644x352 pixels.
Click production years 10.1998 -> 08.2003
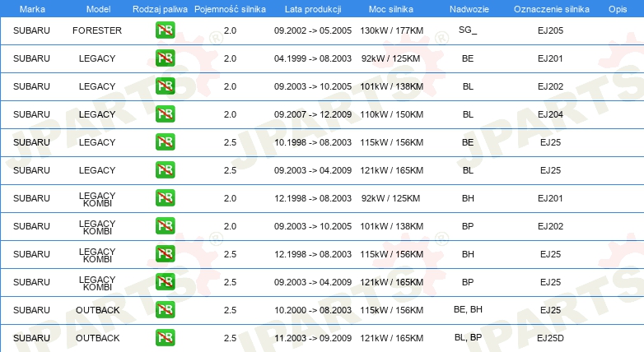pos(313,142)
